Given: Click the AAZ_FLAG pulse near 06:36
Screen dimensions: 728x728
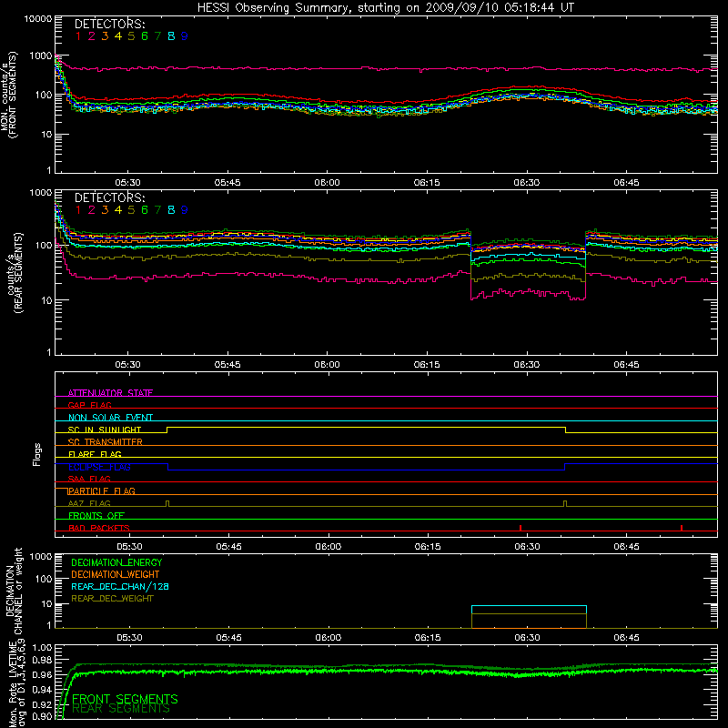Looking at the screenshot, I should tap(565, 504).
